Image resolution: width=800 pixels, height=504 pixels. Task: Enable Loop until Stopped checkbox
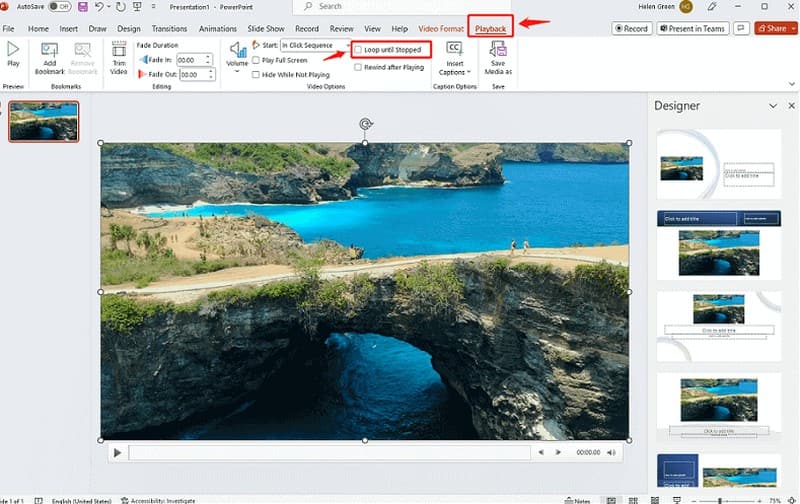358,50
